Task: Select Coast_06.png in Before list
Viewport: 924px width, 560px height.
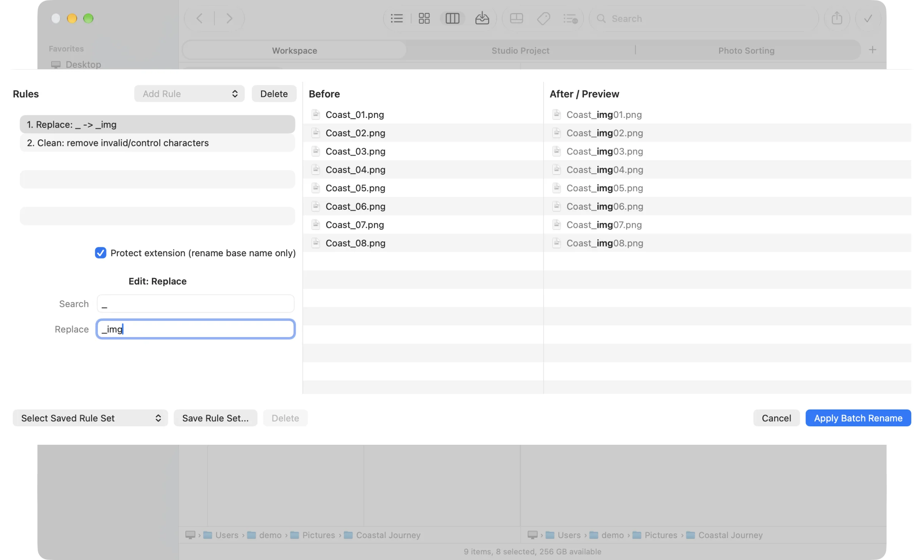Action: 423,206
